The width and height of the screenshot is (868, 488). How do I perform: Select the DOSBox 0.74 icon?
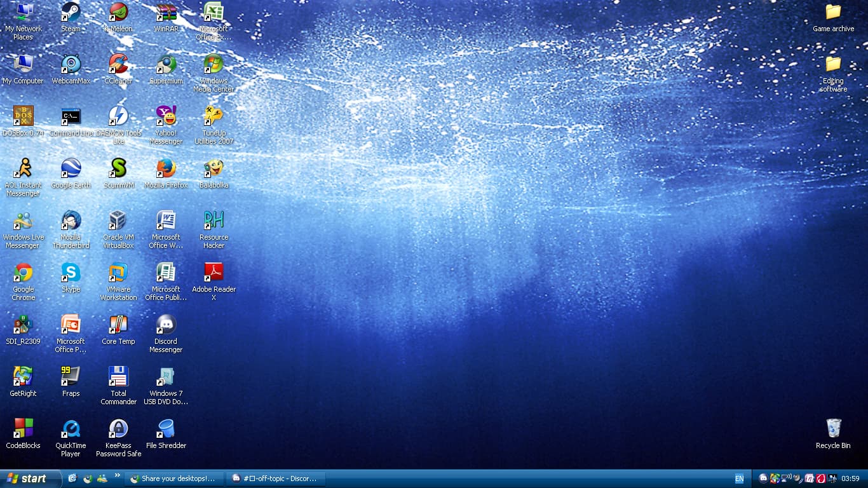(24, 116)
